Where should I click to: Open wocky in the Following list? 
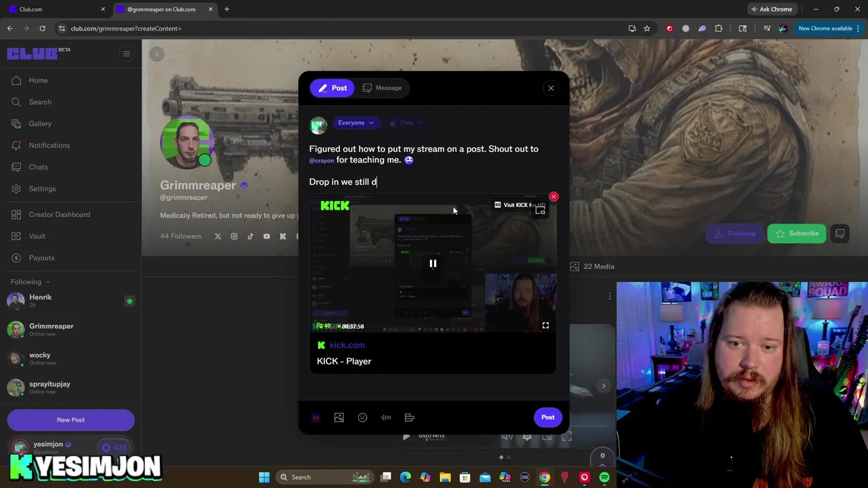point(71,359)
